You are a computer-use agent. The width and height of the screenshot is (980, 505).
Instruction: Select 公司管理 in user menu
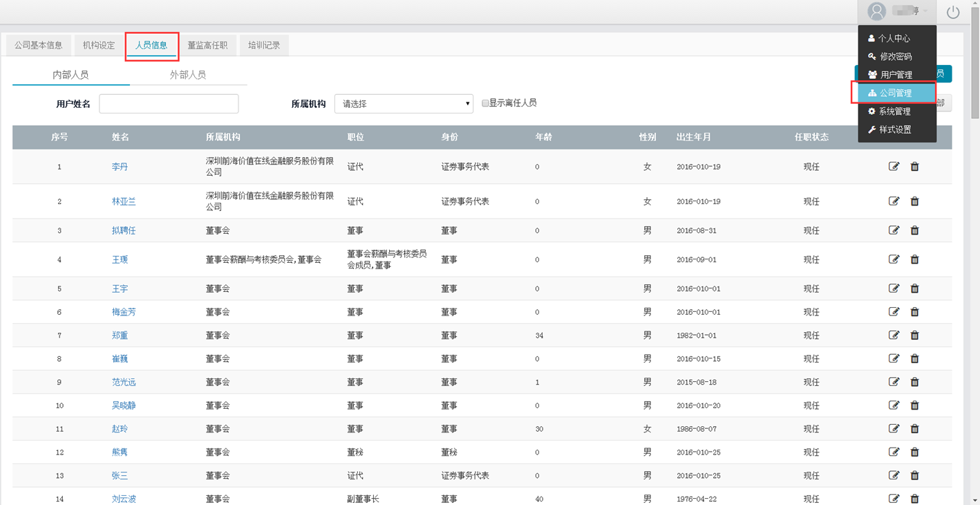(x=897, y=93)
